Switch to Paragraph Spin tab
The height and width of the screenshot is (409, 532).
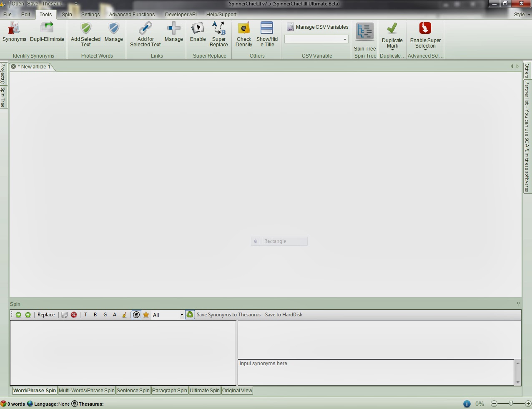tap(169, 391)
